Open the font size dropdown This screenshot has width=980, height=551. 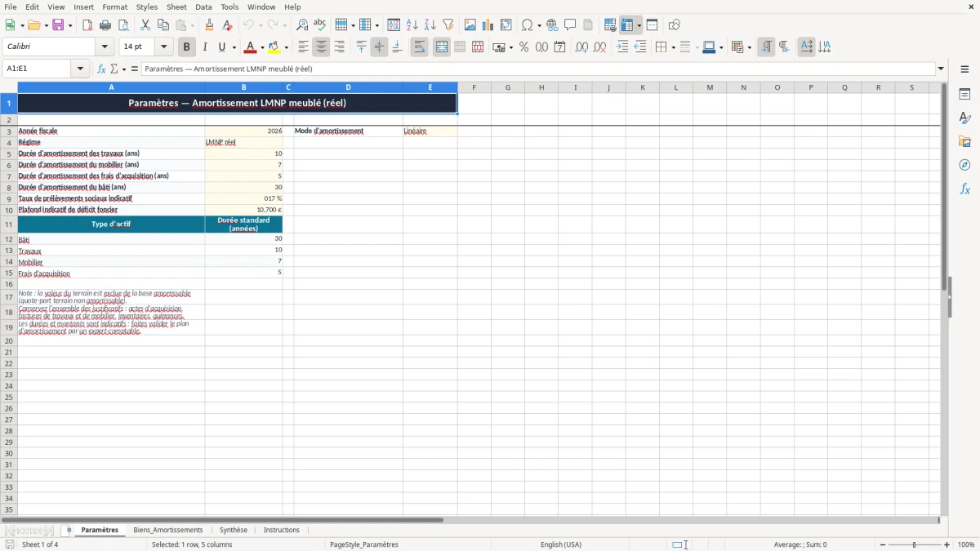coord(163,47)
